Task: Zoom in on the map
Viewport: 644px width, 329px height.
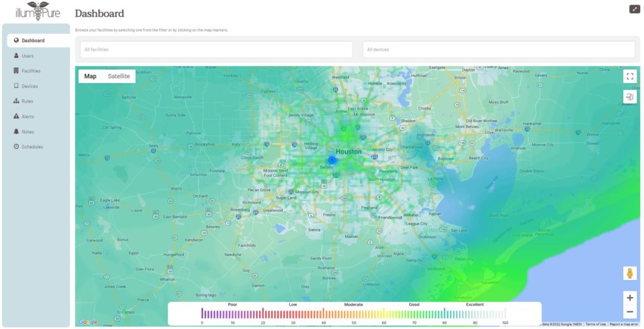Action: pos(630,297)
